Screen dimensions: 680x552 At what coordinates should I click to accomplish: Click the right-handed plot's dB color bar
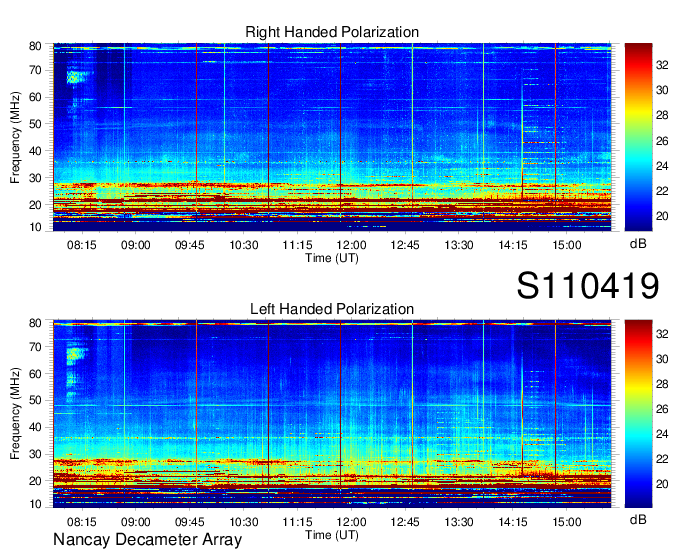pyautogui.click(x=638, y=137)
